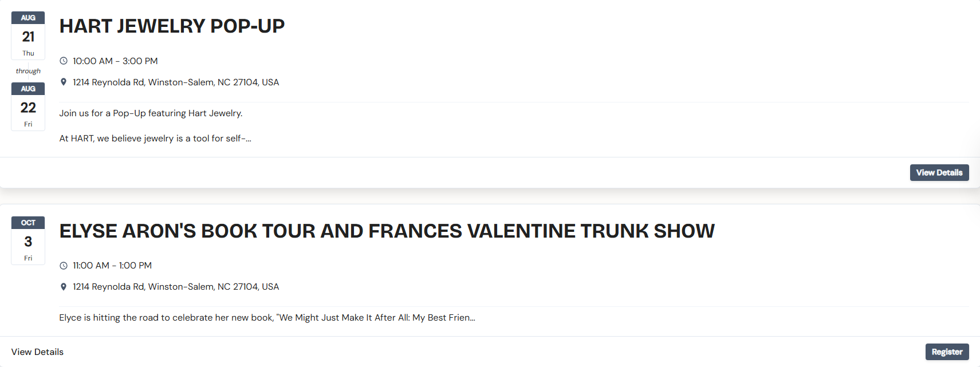Click the 'Join us for a Pop-Up' description
The height and width of the screenshot is (367, 980).
(151, 113)
